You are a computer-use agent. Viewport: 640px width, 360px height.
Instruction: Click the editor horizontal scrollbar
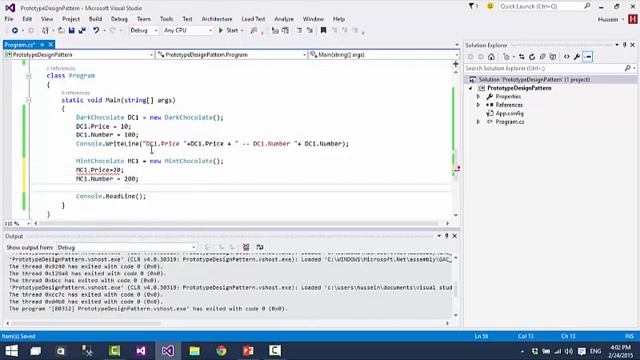(241, 224)
